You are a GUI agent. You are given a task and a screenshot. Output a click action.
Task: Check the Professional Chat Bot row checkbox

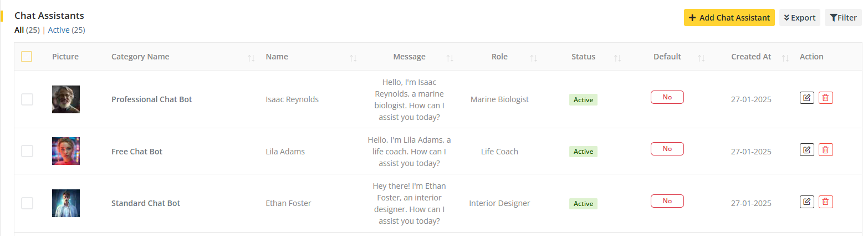pos(27,99)
